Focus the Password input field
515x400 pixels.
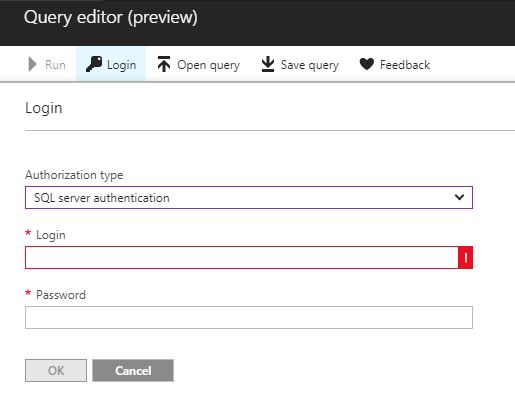pos(249,317)
